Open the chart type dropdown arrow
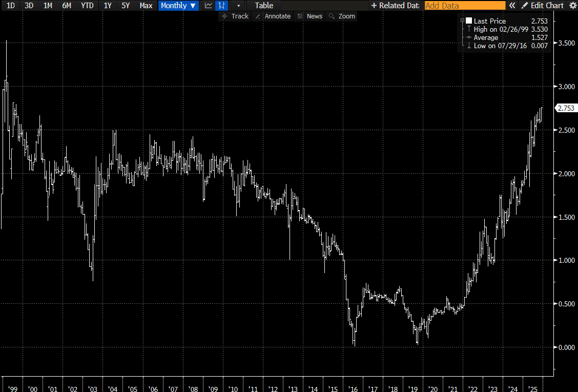 [x=238, y=6]
